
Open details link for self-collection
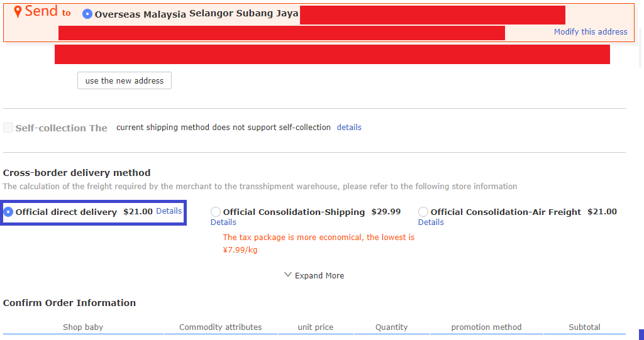click(349, 128)
